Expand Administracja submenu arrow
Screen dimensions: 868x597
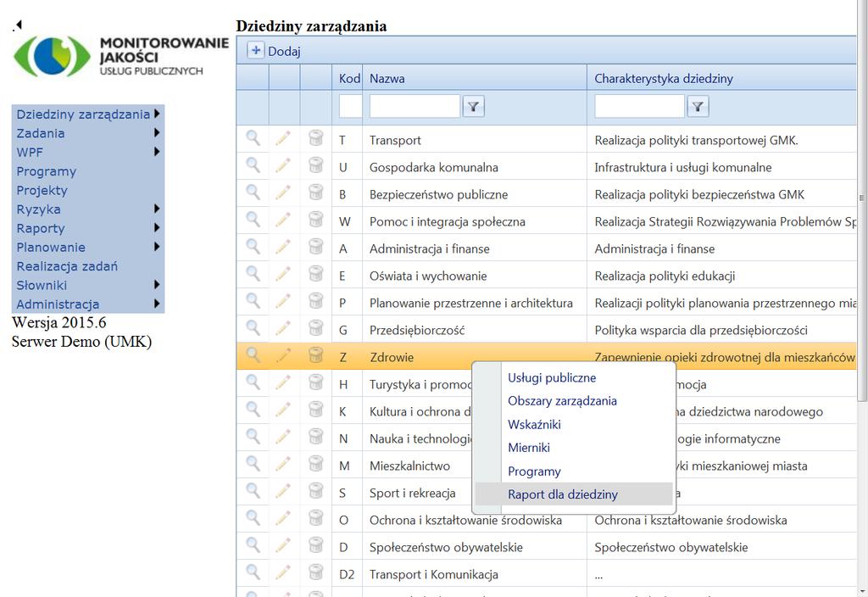157,304
